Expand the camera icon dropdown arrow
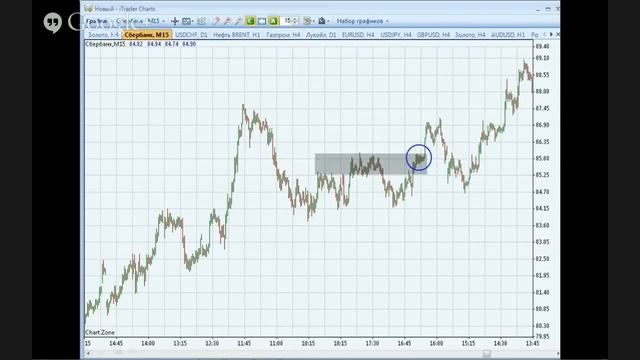This screenshot has width=640, height=360. pos(328,21)
